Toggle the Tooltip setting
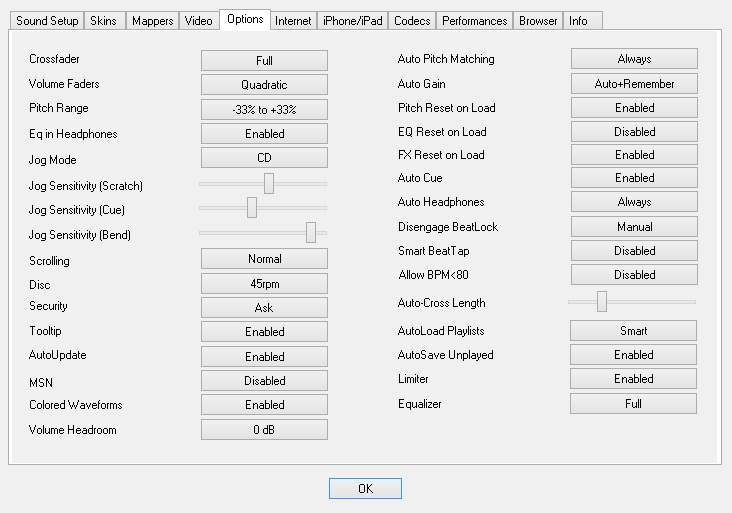 click(x=264, y=332)
